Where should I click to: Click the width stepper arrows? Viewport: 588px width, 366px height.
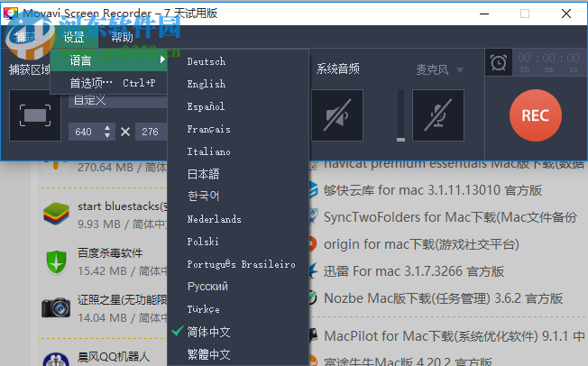click(107, 132)
